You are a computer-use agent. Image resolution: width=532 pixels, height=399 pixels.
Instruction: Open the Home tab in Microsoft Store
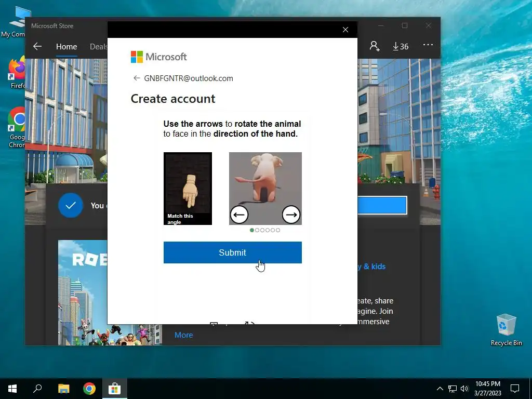[66, 46]
